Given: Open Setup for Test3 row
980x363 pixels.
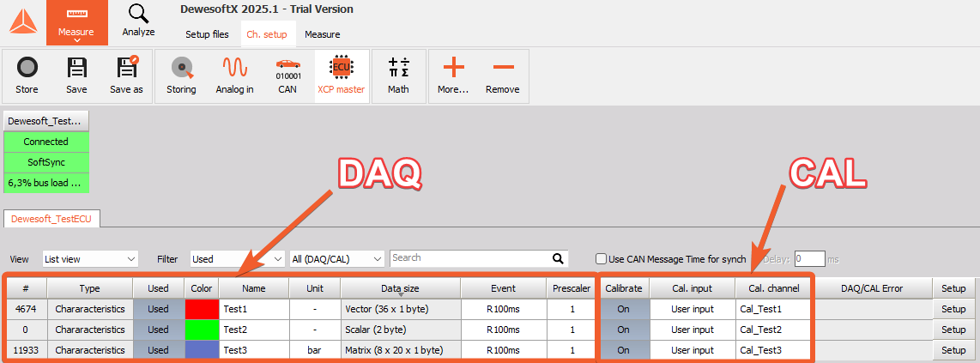Looking at the screenshot, I should coord(953,350).
